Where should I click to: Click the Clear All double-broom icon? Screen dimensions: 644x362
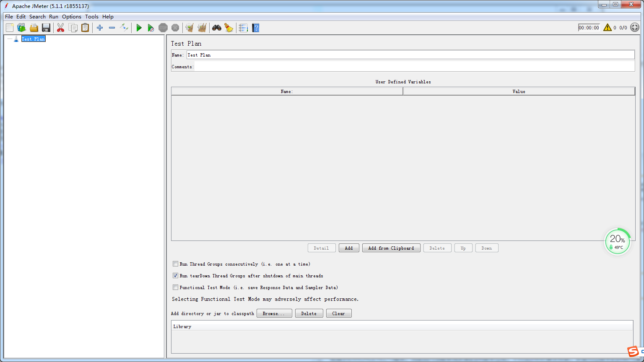(x=202, y=28)
